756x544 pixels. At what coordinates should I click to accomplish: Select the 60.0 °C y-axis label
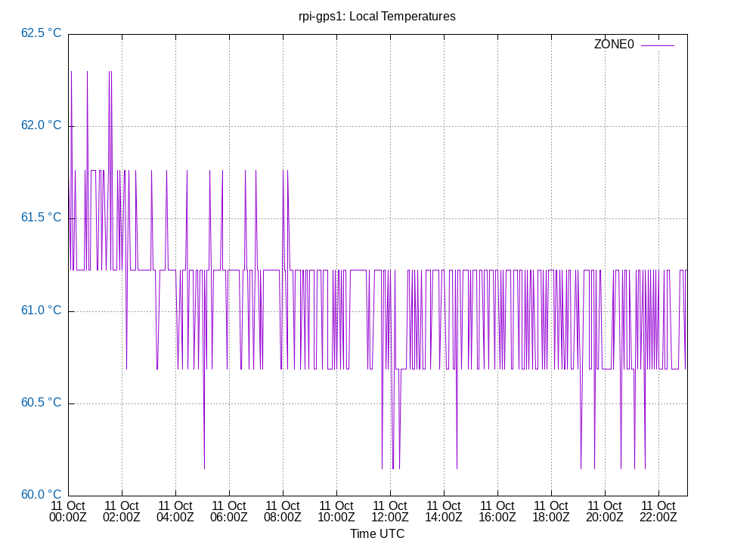click(x=42, y=494)
